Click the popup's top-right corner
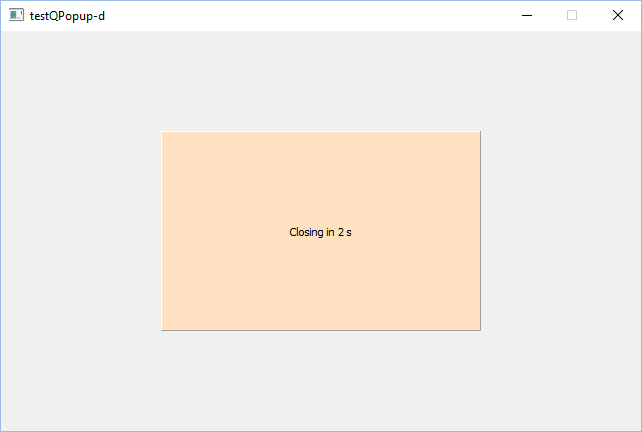This screenshot has height=432, width=642. [x=478, y=134]
